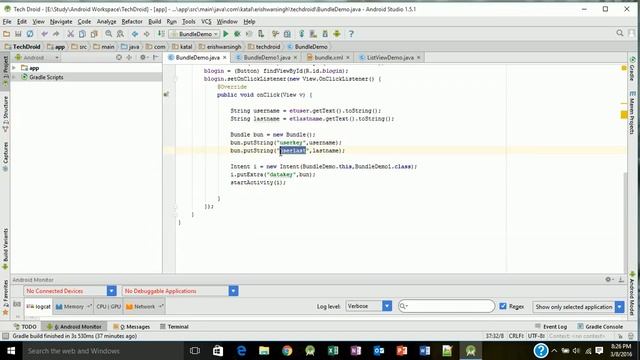Click the Android Monitor tool window button
The image size is (640, 360).
74,327
